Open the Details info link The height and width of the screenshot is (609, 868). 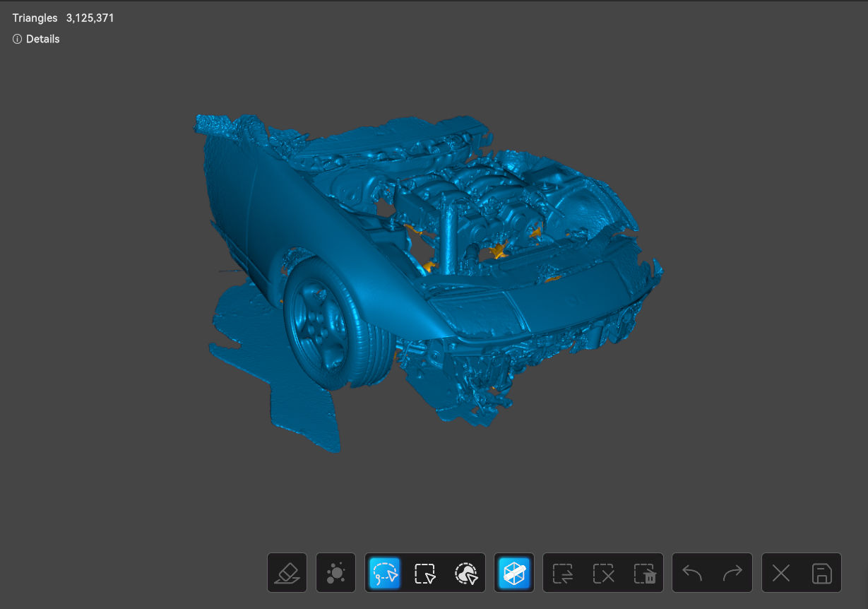click(36, 39)
